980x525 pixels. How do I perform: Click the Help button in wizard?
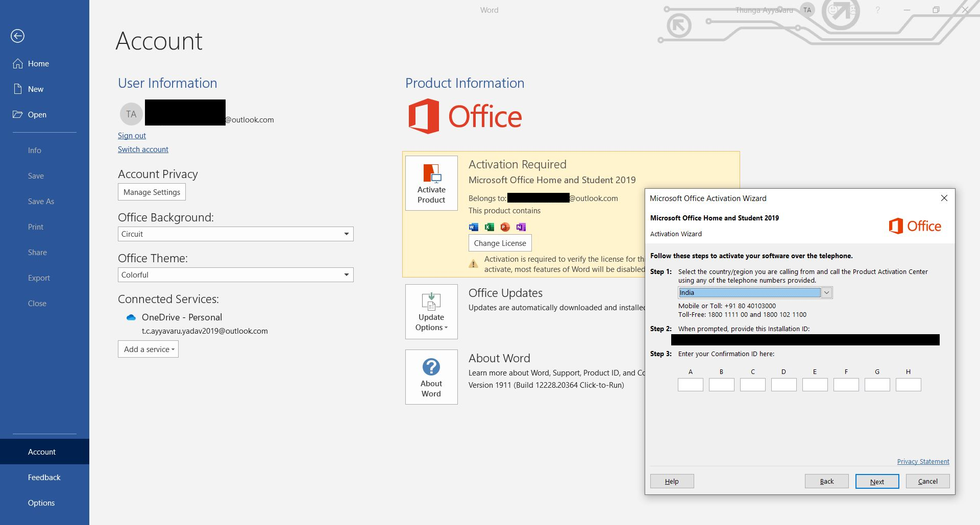pos(672,481)
